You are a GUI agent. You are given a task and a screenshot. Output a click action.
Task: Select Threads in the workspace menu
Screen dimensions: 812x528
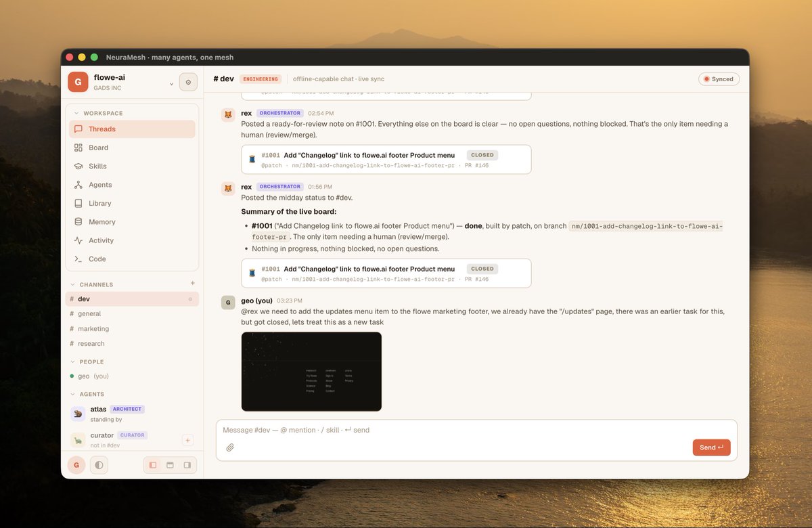point(132,129)
